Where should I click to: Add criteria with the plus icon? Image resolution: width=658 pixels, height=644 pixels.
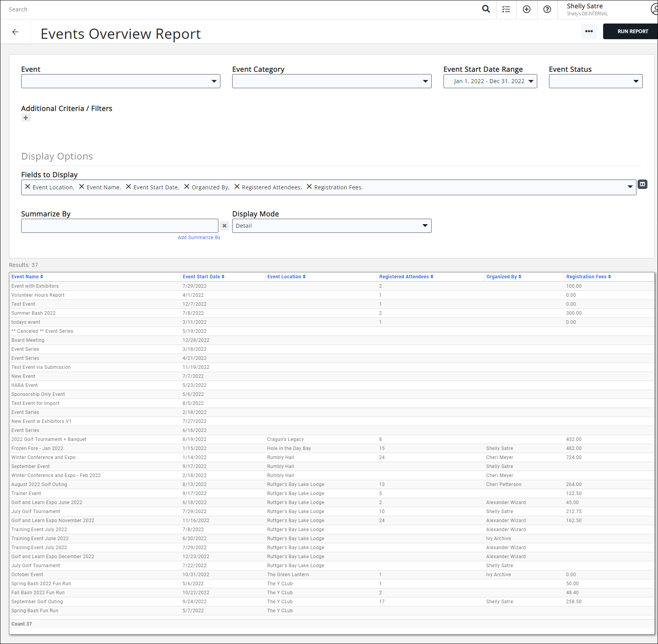point(26,118)
